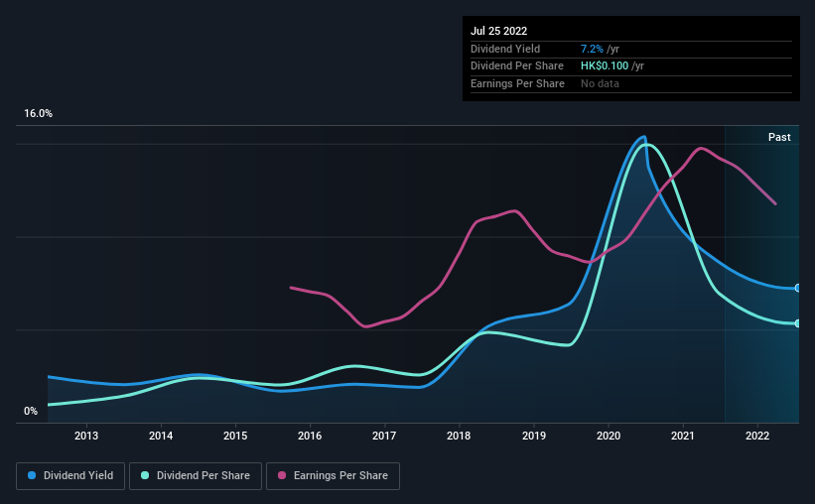The width and height of the screenshot is (815, 504).
Task: Click the HK$0.100 dividend per share value
Action: click(605, 66)
